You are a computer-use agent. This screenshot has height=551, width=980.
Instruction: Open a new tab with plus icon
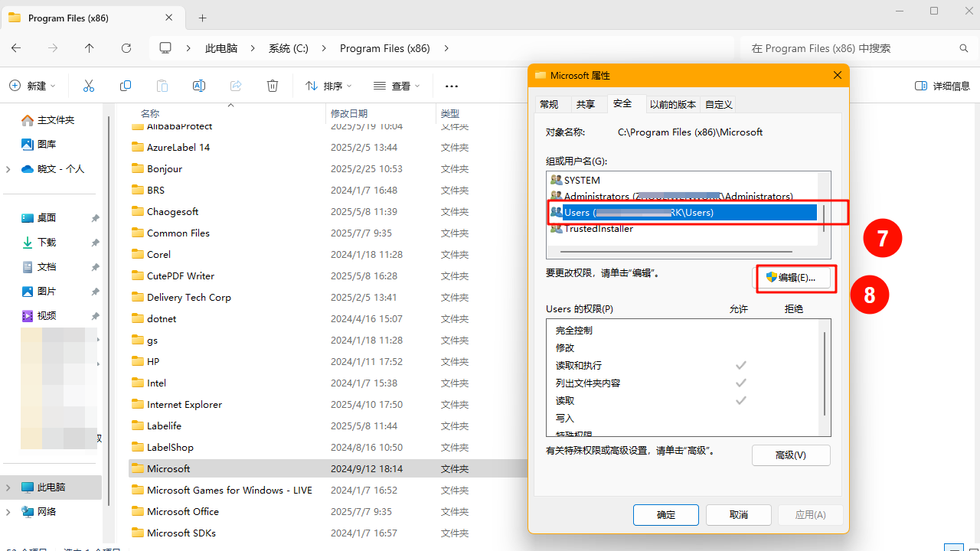click(203, 18)
